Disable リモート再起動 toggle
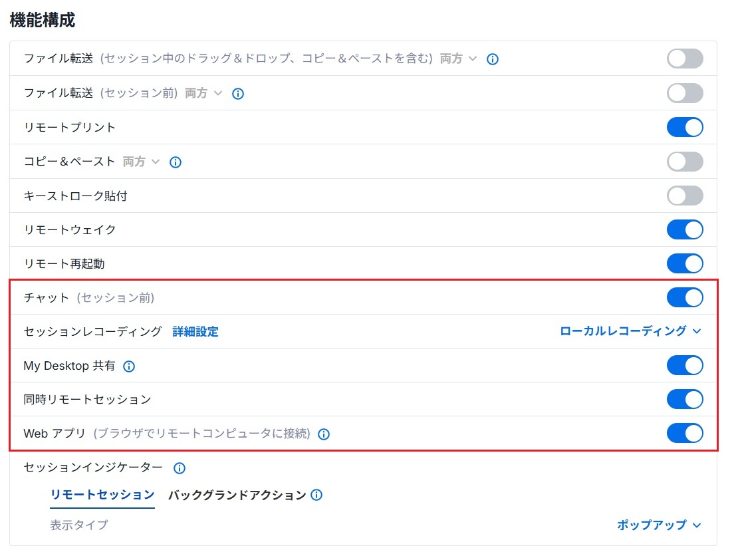Image resolution: width=736 pixels, height=560 pixels. (x=685, y=263)
